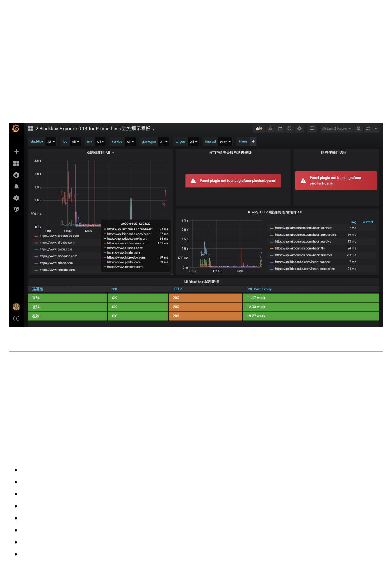Click the 12.00 week expiry cell

[x=311, y=307]
